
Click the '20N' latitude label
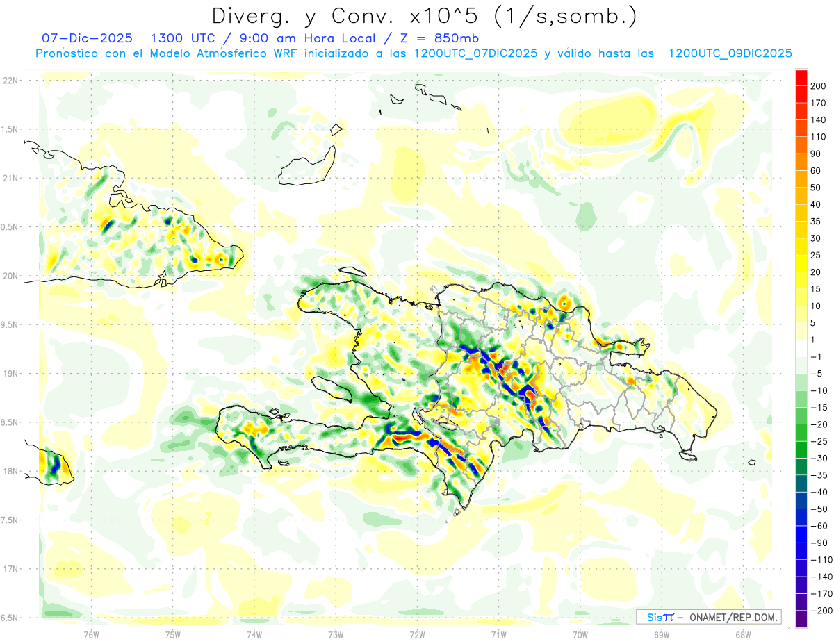tap(10, 276)
